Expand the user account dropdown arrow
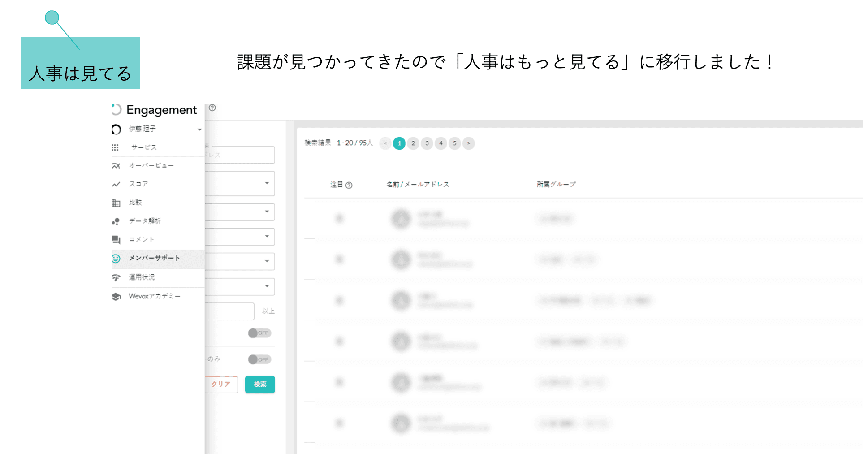 click(x=199, y=130)
